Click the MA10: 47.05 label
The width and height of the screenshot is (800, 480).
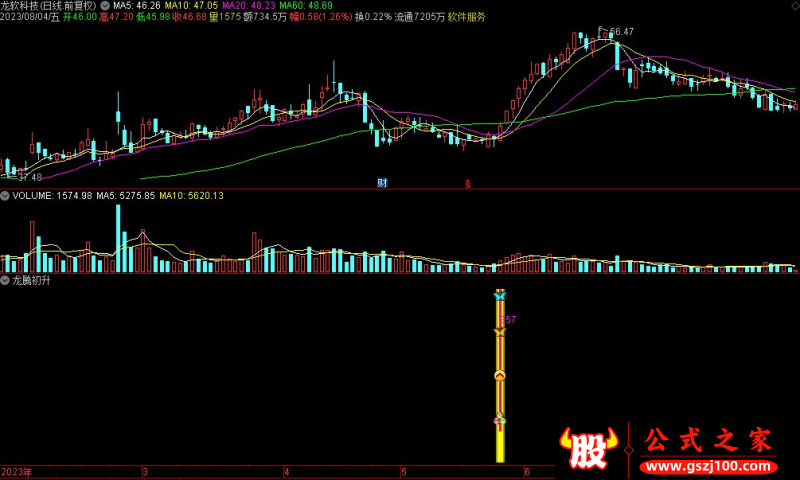(191, 6)
